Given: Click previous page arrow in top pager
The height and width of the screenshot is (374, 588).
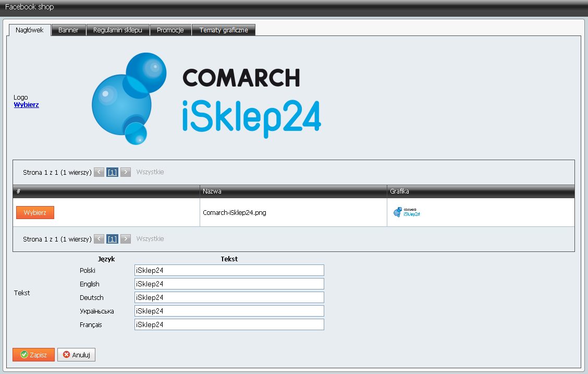Looking at the screenshot, I should [99, 172].
